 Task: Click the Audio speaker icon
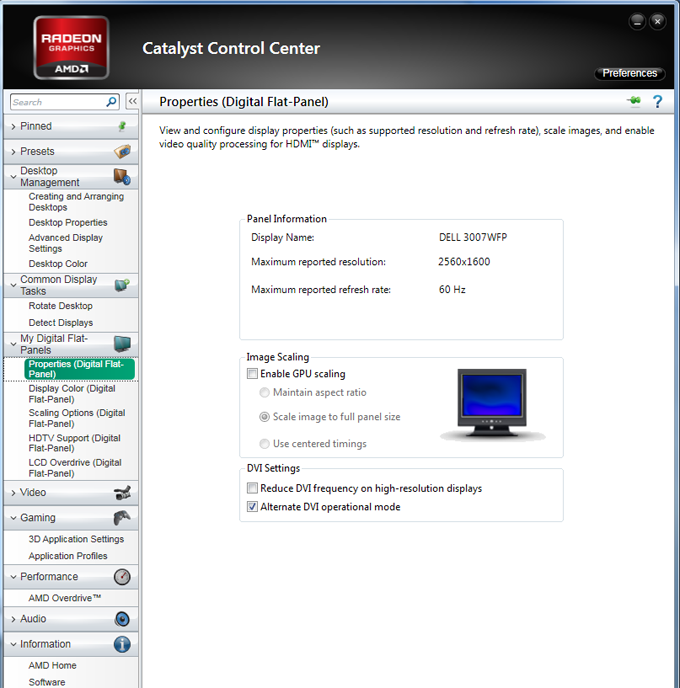point(122,619)
